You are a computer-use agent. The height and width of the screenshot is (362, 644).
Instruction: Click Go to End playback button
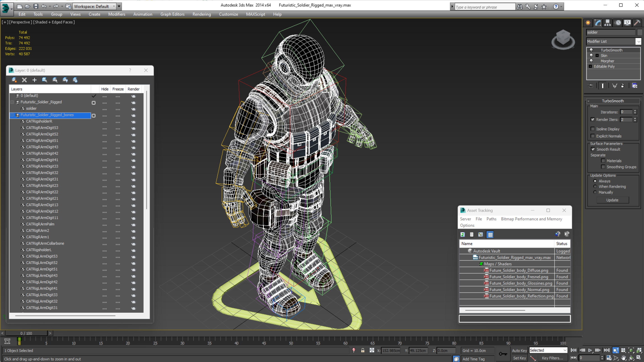pyautogui.click(x=606, y=350)
